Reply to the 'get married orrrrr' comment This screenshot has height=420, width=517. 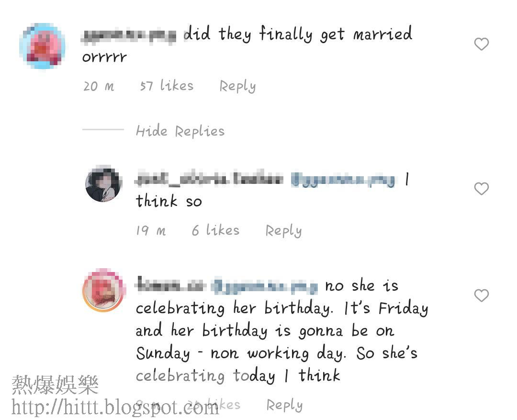coord(237,86)
